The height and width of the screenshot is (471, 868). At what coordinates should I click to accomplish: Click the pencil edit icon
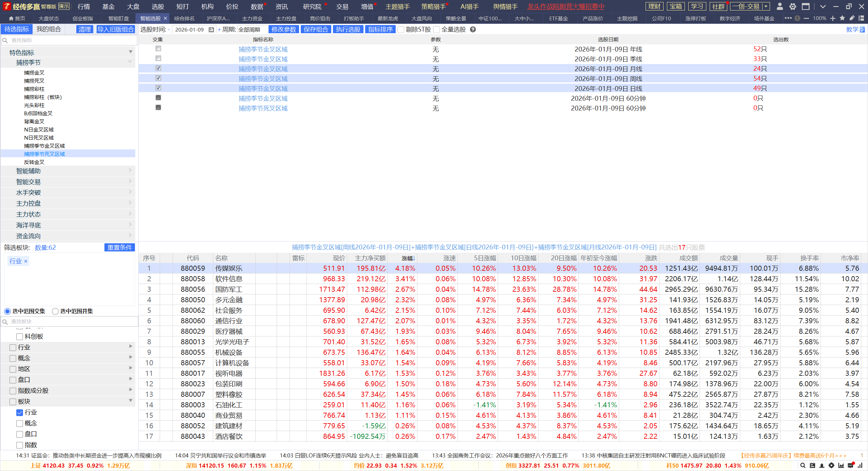coord(852,18)
